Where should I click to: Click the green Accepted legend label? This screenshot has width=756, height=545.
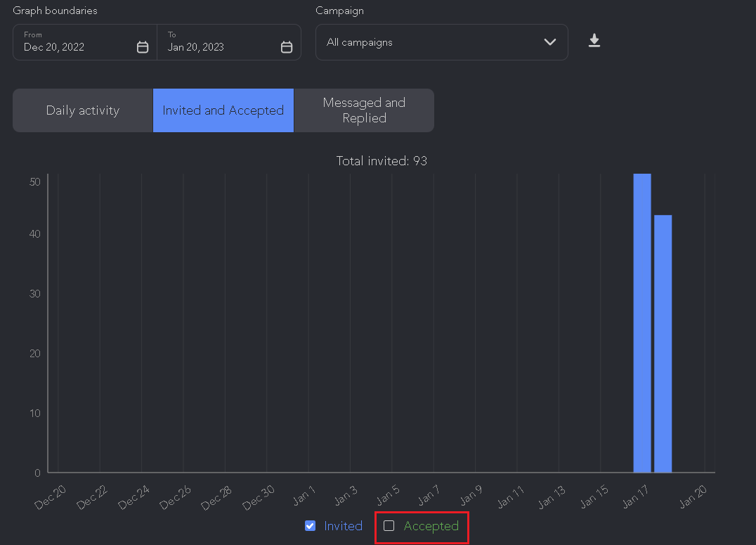pos(431,526)
